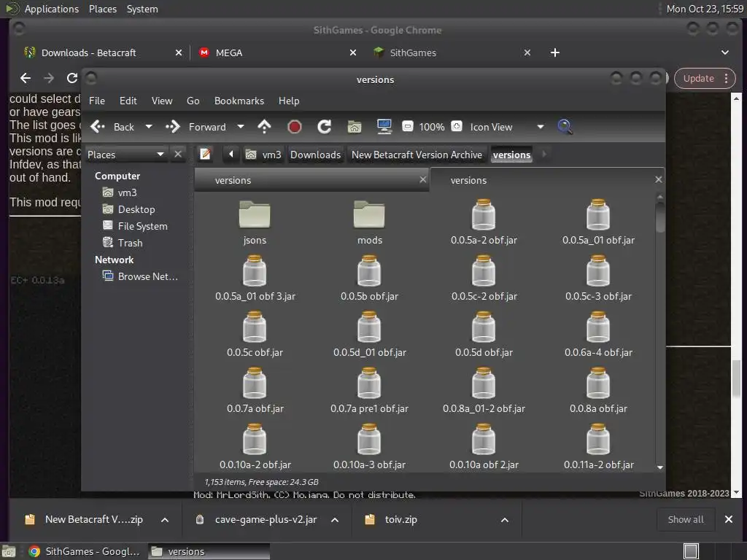This screenshot has height=560, width=747.
Task: Go up to parent folder
Action: [x=264, y=127]
